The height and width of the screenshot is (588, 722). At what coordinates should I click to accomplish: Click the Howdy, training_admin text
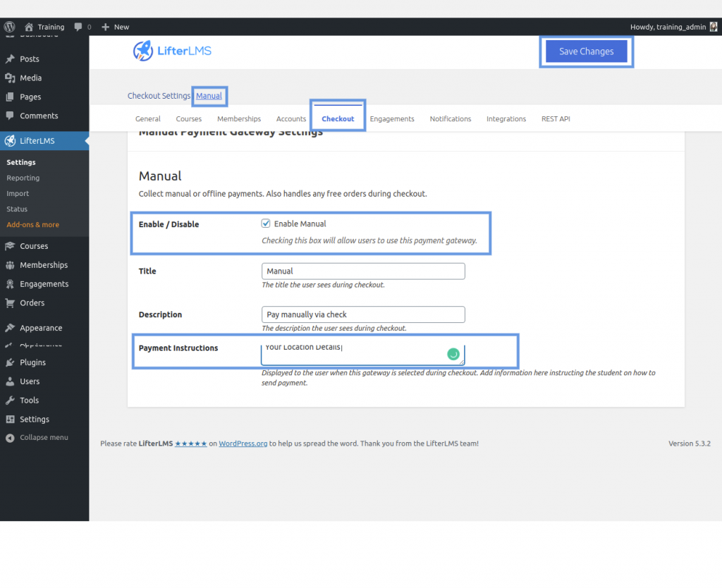coord(668,27)
